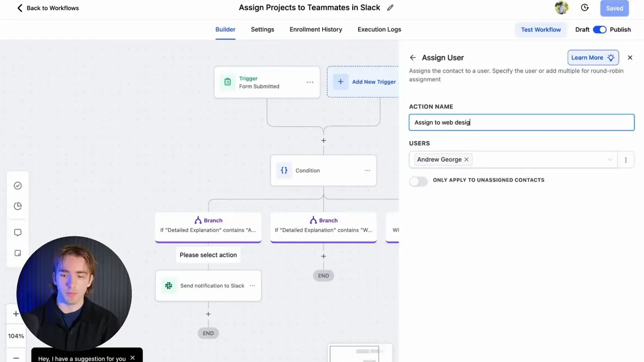Open the comment bubble sidebar icon
The image size is (644, 362).
point(18,233)
